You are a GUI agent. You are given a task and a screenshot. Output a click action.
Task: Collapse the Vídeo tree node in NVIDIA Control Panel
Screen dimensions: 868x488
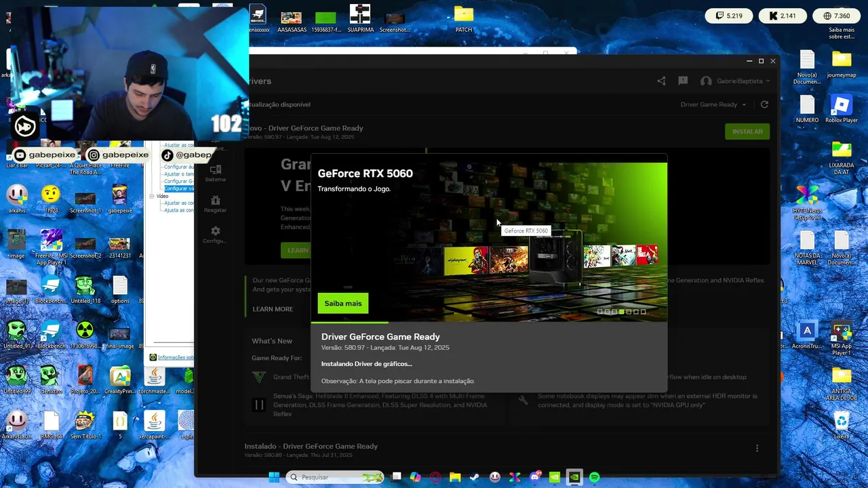tap(152, 196)
